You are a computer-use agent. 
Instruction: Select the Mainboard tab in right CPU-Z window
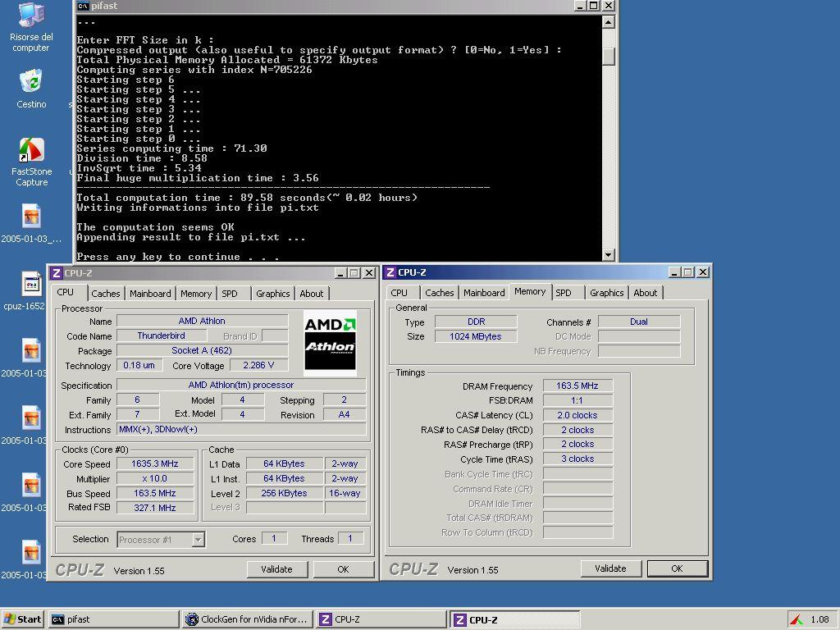pyautogui.click(x=484, y=293)
